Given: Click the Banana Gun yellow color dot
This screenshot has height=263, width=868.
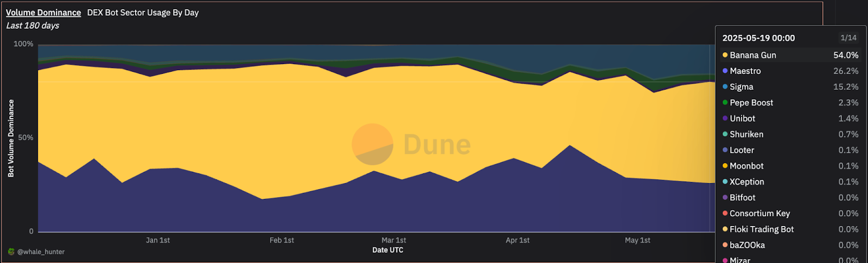Looking at the screenshot, I should (725, 55).
